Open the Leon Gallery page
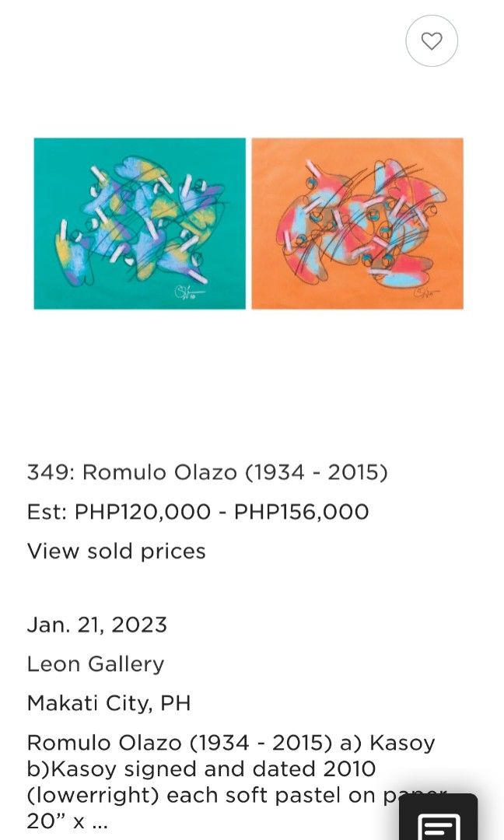The image size is (504, 840). [95, 664]
